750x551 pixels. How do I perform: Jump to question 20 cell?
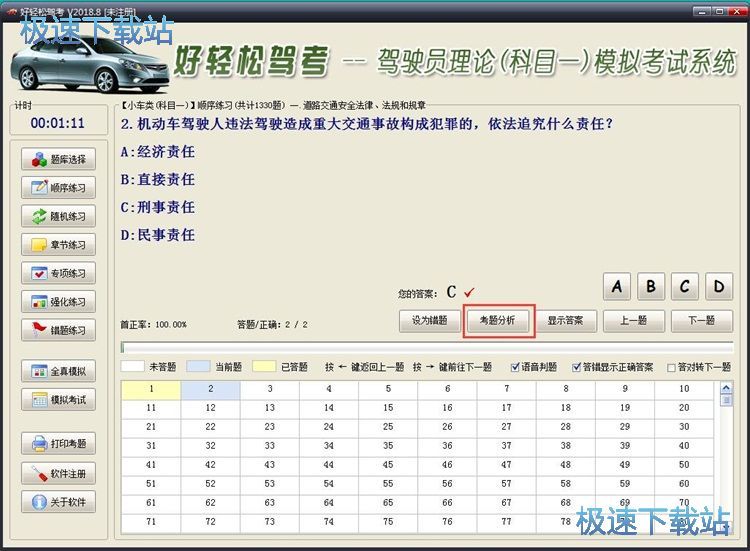tap(684, 408)
